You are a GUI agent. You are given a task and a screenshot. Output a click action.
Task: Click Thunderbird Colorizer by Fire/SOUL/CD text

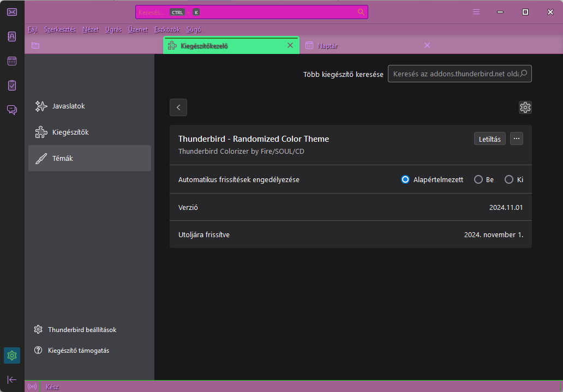[x=241, y=152]
